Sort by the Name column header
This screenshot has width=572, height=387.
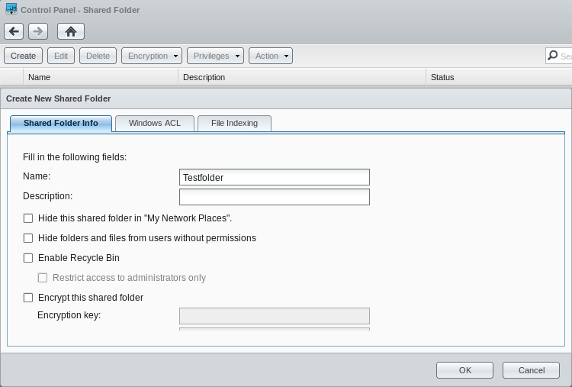click(101, 77)
